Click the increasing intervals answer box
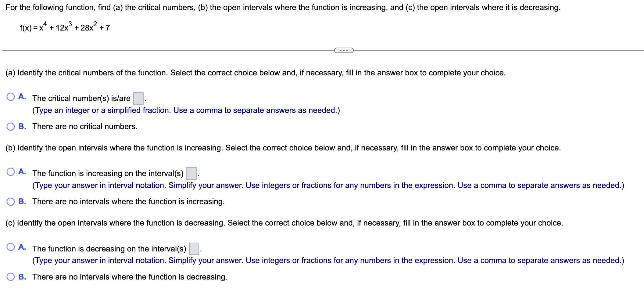644x307 pixels. (x=191, y=173)
